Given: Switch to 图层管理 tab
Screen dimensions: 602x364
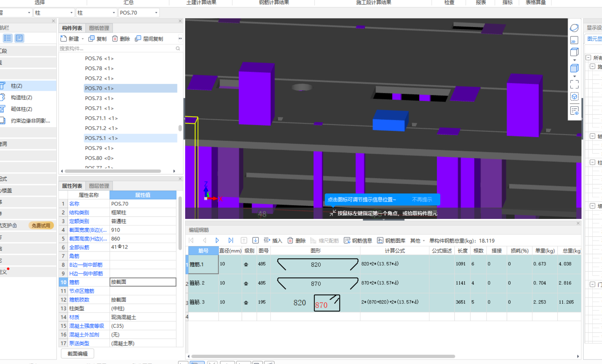Looking at the screenshot, I should 99,186.
